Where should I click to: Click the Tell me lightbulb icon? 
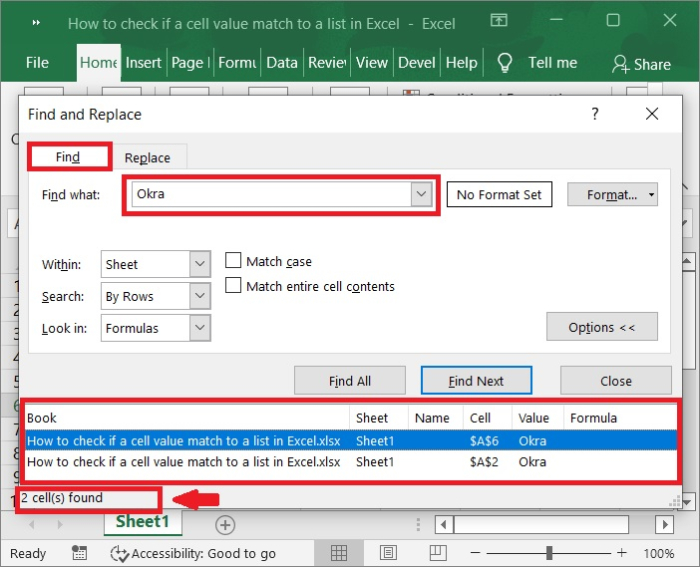[x=504, y=63]
